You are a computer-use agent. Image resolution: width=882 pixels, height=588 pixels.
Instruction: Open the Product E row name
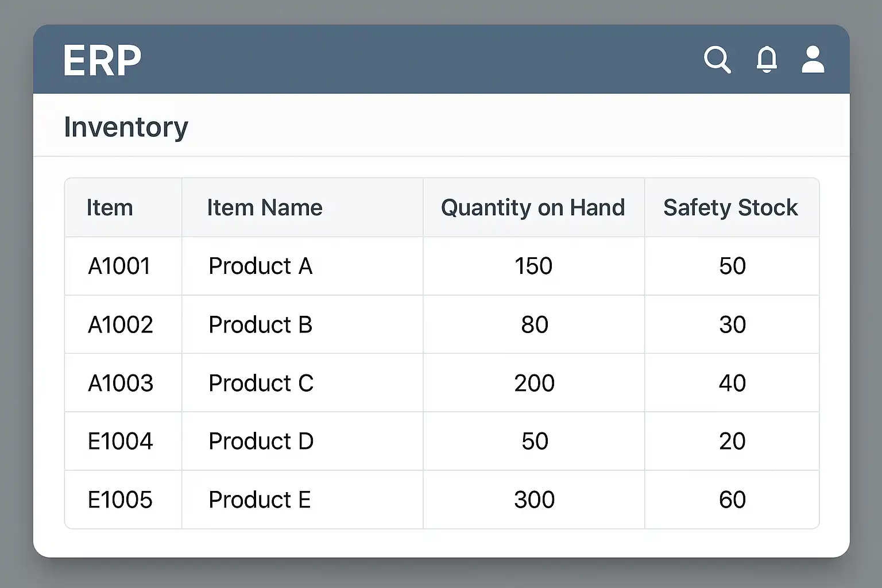pyautogui.click(x=260, y=500)
